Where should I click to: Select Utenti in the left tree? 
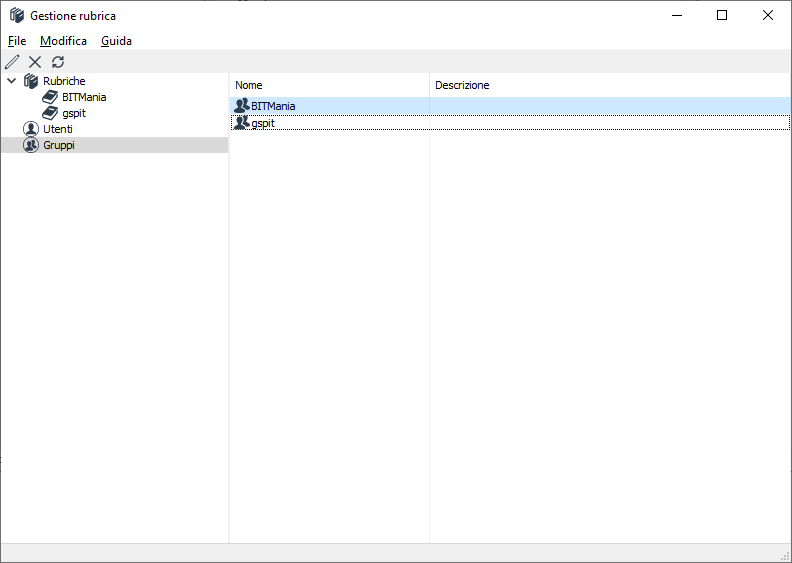click(x=57, y=129)
